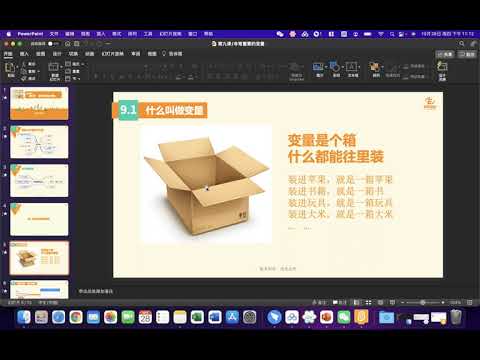Screen dimensions: 480x360
Task: Toggle the Notes (备注) button in status bar
Action: pyautogui.click(x=319, y=302)
